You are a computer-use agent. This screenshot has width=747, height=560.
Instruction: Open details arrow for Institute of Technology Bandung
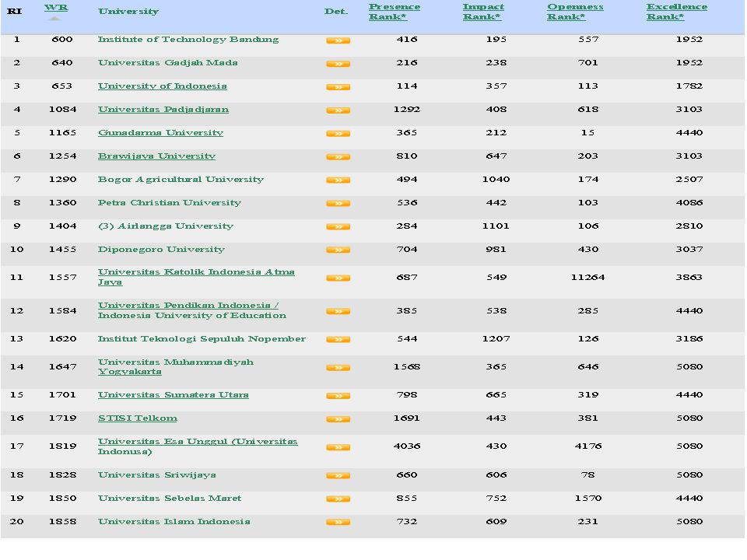338,40
